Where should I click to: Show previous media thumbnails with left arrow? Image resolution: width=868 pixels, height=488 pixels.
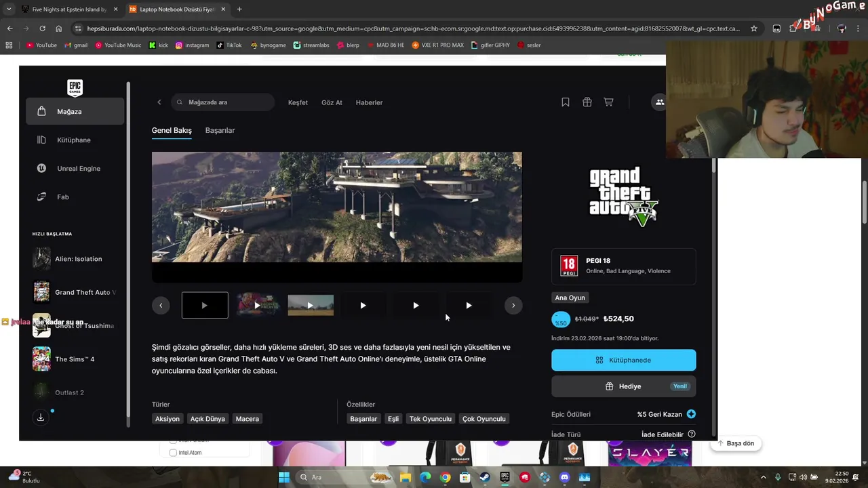click(161, 305)
